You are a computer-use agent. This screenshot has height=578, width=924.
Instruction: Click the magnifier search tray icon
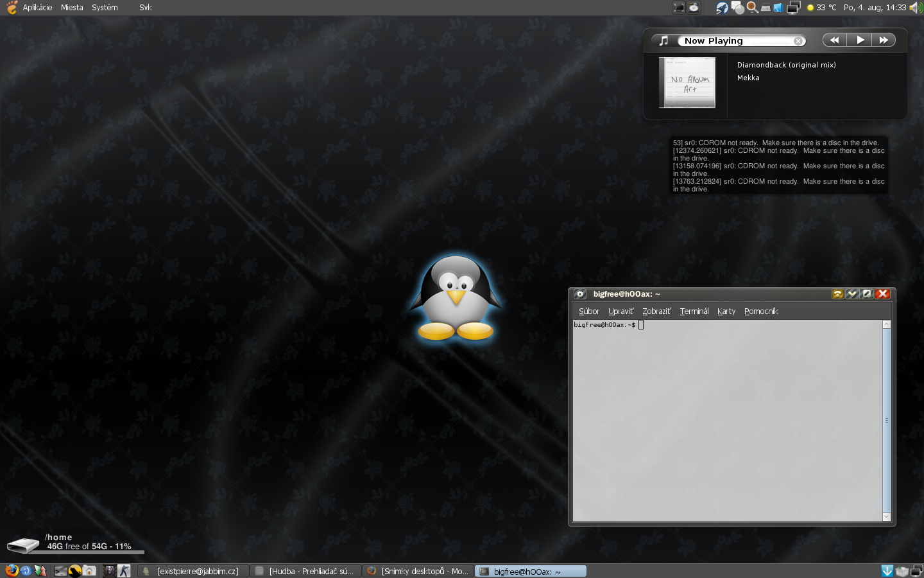point(752,8)
